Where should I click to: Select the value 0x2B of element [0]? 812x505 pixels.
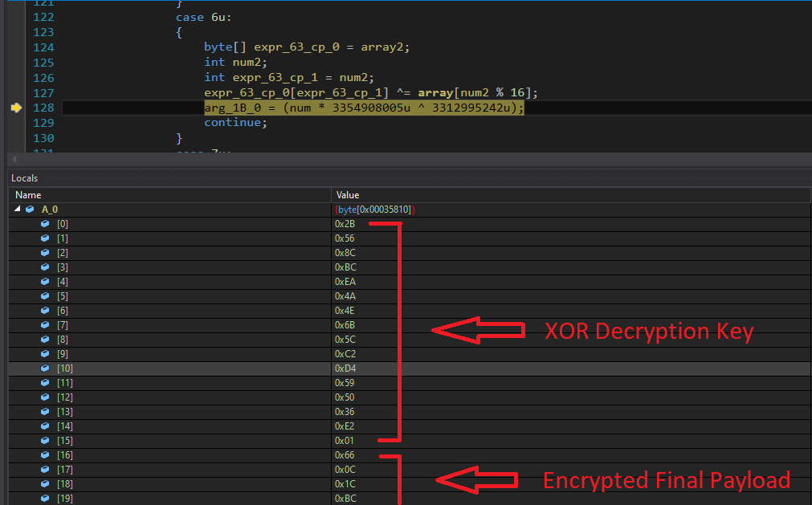point(345,223)
